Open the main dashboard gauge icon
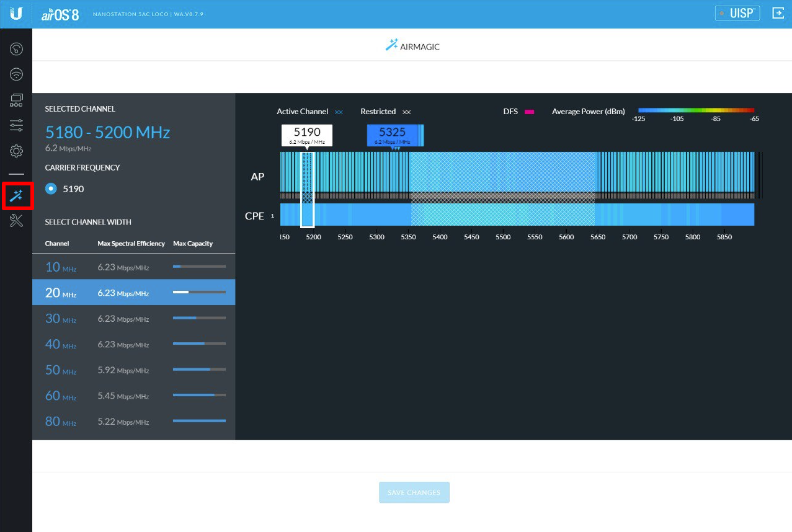The height and width of the screenshot is (532, 792). click(x=16, y=49)
